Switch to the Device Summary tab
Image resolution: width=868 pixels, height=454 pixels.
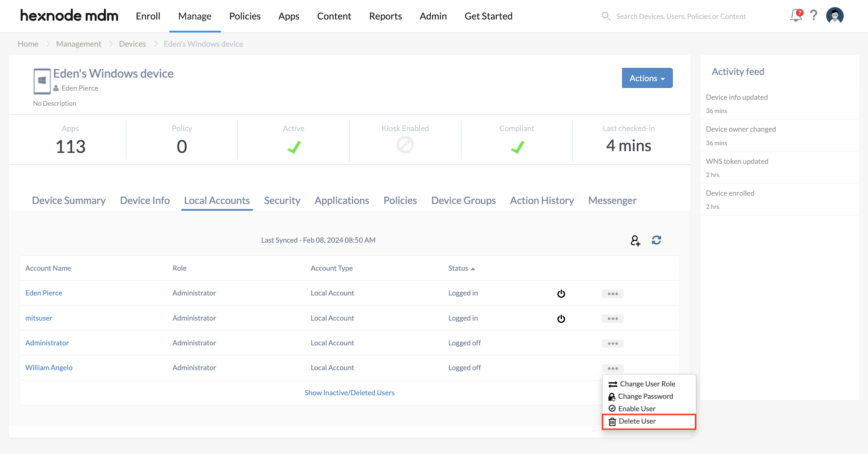[x=69, y=200]
